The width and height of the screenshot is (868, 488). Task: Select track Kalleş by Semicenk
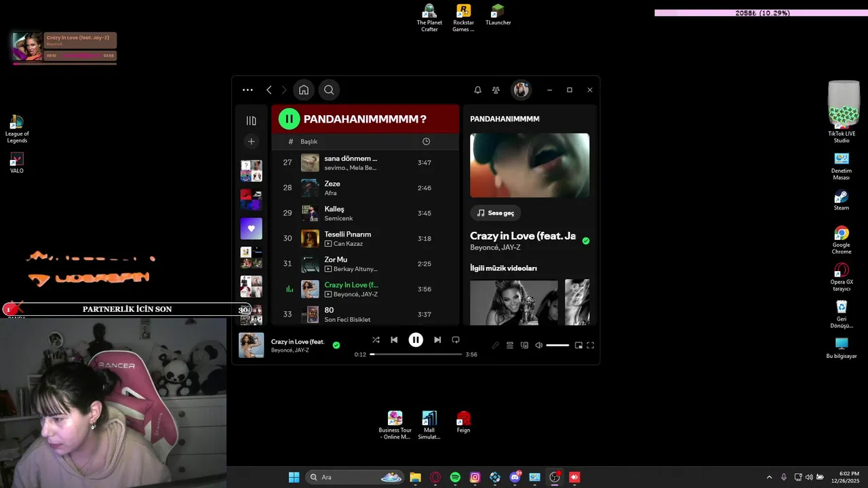coord(366,213)
